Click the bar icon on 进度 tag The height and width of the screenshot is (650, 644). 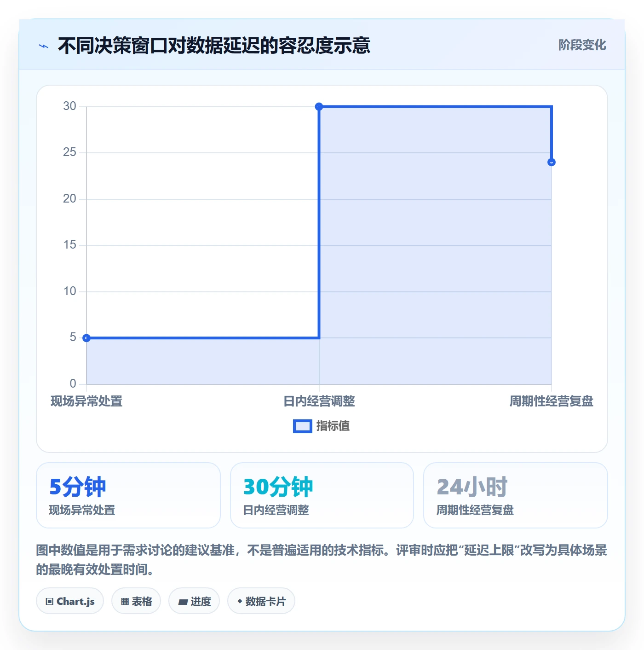click(183, 602)
